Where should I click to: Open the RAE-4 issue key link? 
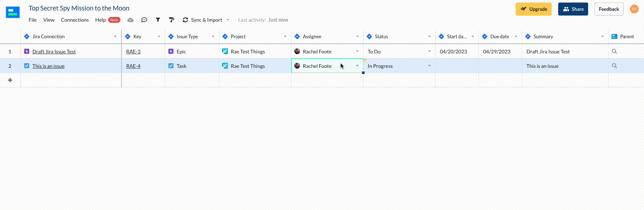[x=133, y=66]
